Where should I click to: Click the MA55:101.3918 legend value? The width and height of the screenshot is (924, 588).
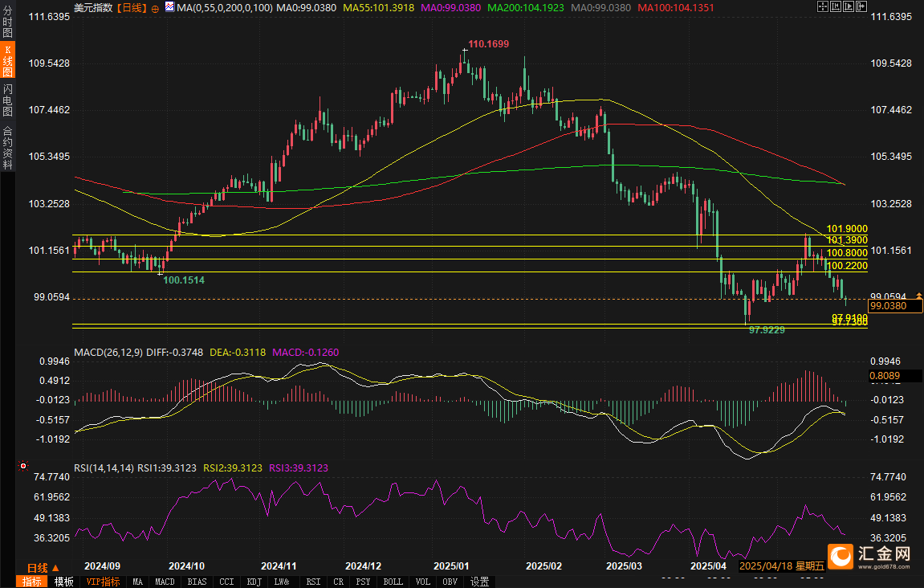[378, 8]
